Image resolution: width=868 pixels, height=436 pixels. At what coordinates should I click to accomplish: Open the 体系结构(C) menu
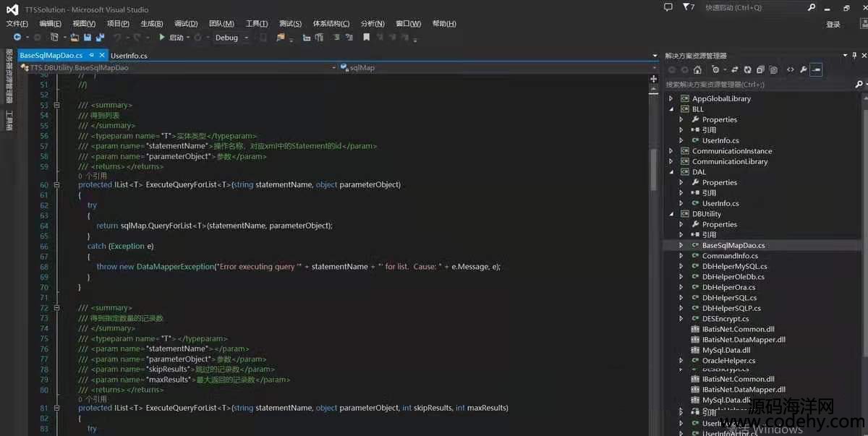tap(331, 24)
